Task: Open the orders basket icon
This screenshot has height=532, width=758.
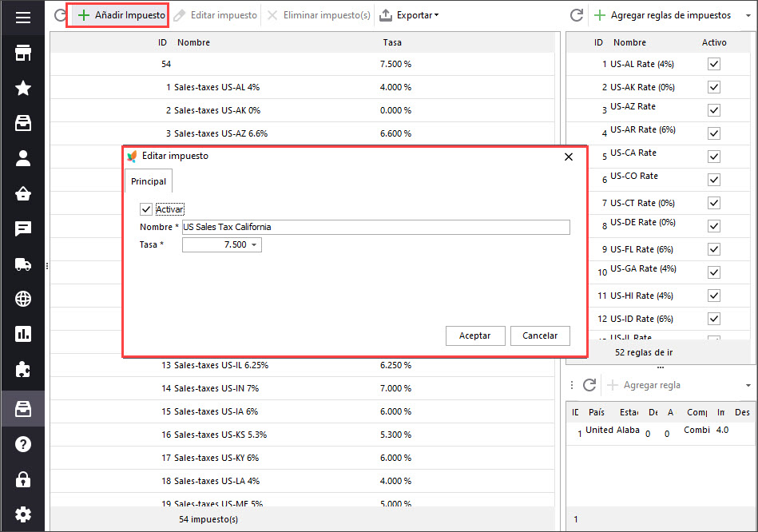Action: (22, 193)
